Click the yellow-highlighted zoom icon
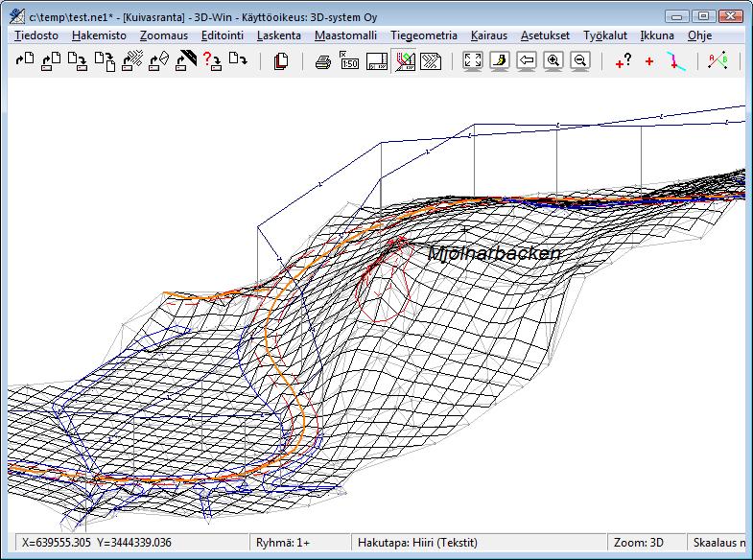 tap(500, 61)
